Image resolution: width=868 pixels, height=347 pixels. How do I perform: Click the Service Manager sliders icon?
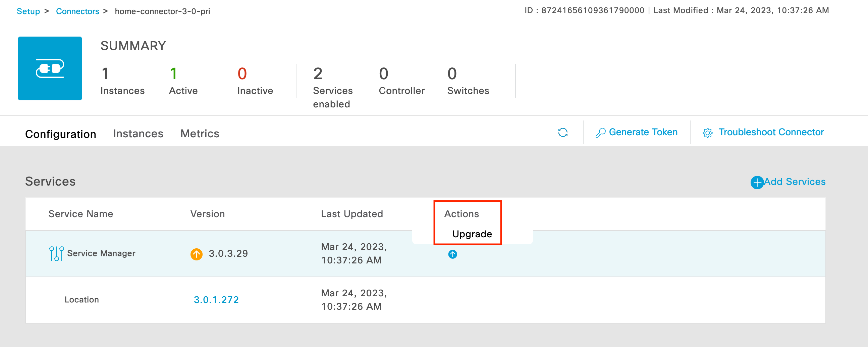tap(56, 254)
